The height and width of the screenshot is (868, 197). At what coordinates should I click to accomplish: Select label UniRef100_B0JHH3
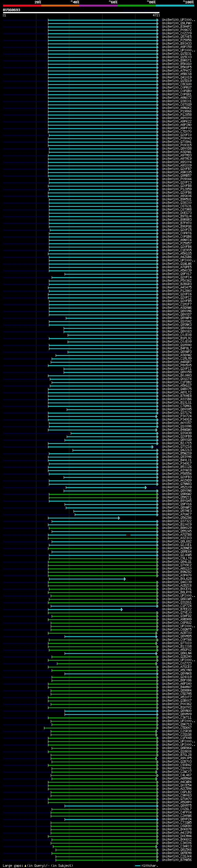click(177, 375)
